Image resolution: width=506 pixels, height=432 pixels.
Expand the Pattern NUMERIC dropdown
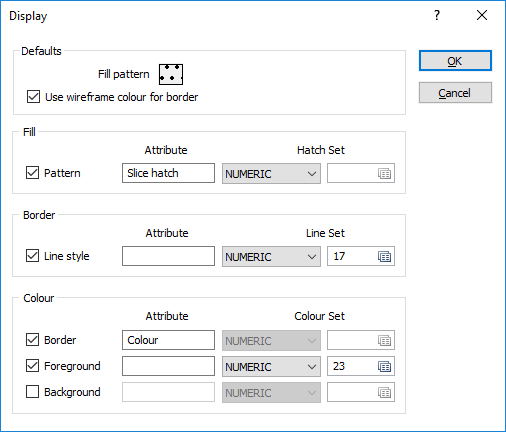pos(271,173)
